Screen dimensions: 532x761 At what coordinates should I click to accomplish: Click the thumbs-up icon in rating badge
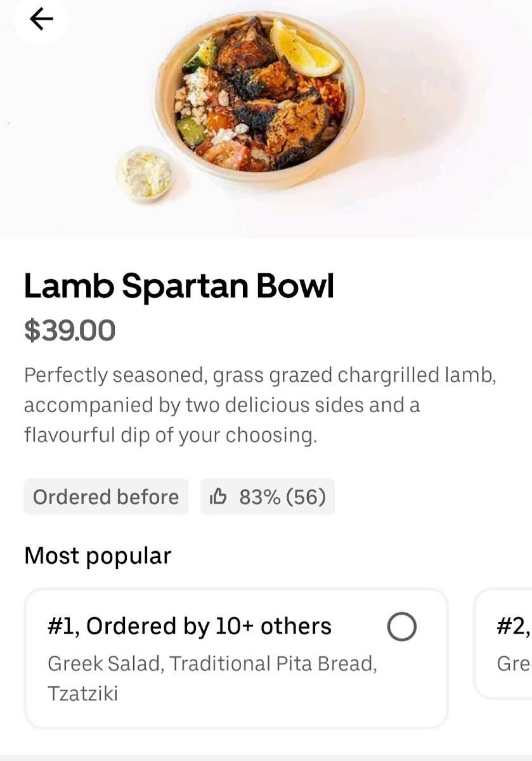tap(218, 497)
